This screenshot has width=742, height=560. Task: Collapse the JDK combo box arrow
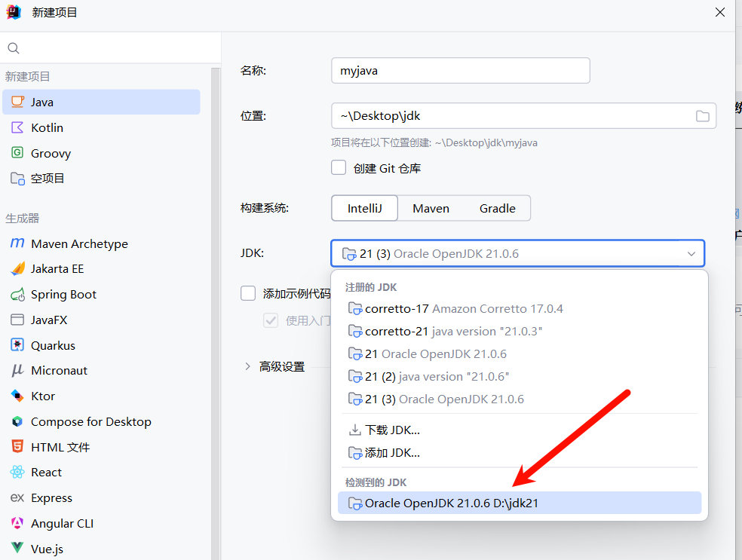691,254
